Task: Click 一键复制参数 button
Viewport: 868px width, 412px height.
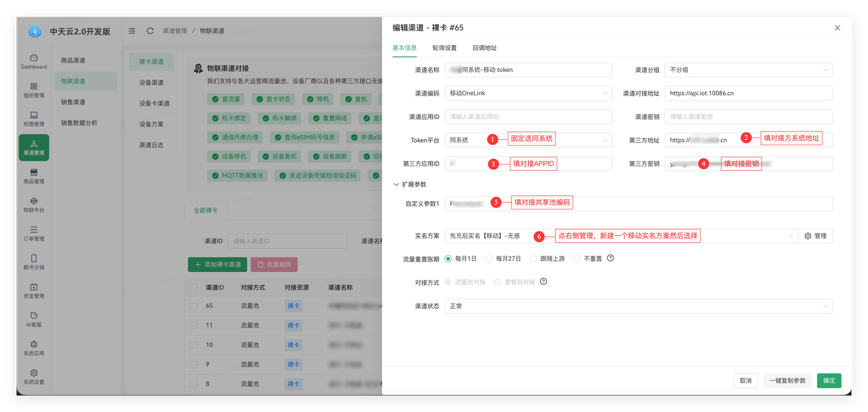Action: [787, 380]
